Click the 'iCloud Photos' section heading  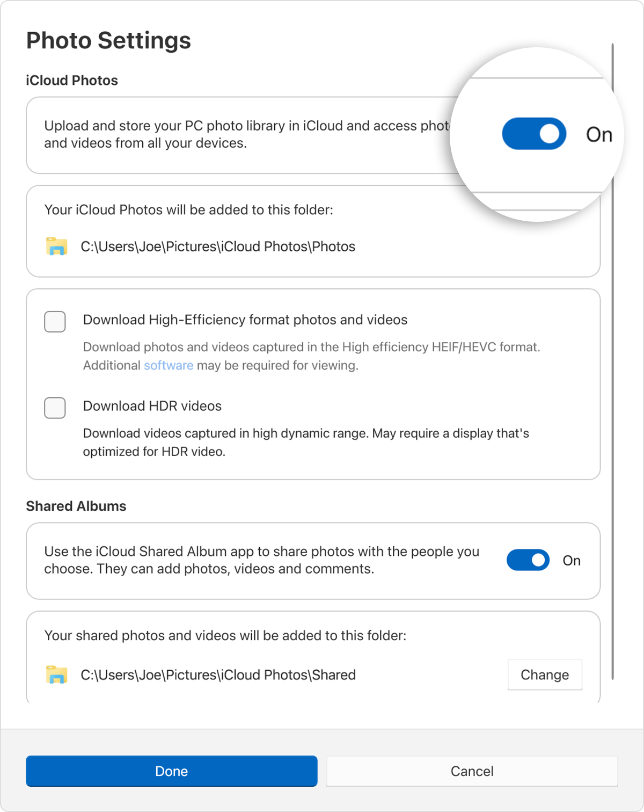[72, 80]
